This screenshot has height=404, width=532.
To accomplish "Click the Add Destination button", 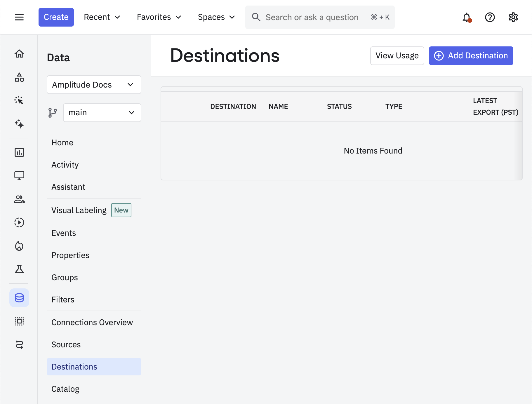I will click(x=471, y=56).
